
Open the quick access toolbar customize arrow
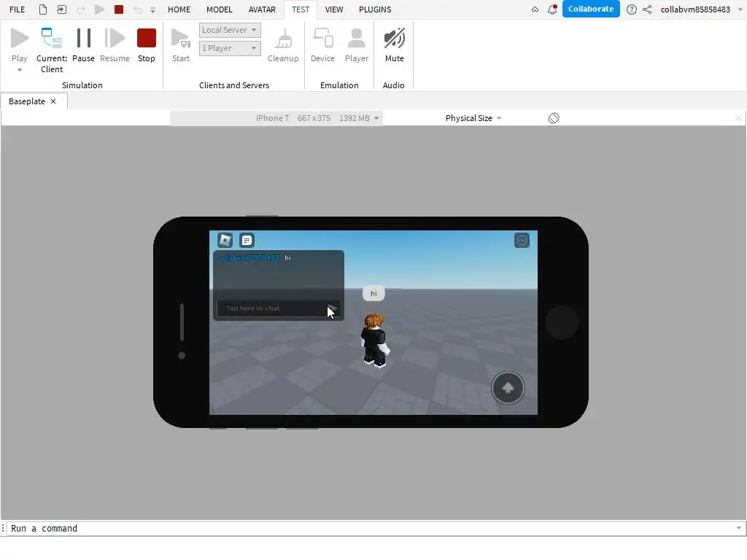point(152,10)
